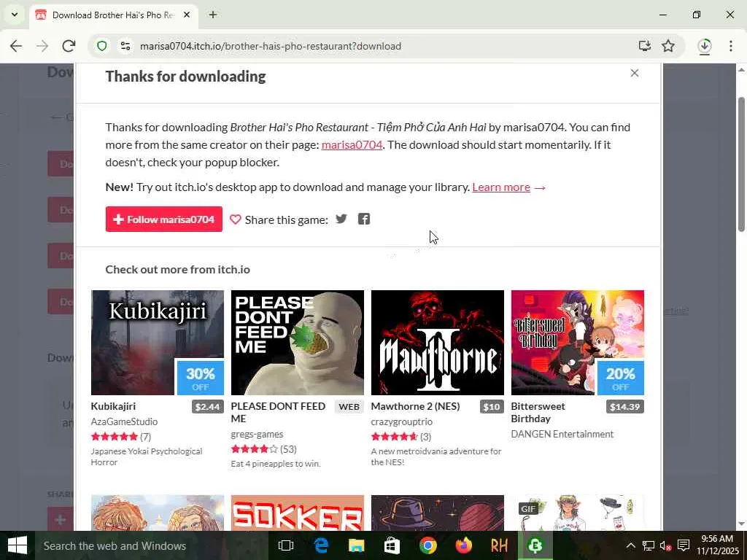Expand the system tray hidden icons chevron
Screen dimensions: 747x560
pyautogui.click(x=630, y=545)
